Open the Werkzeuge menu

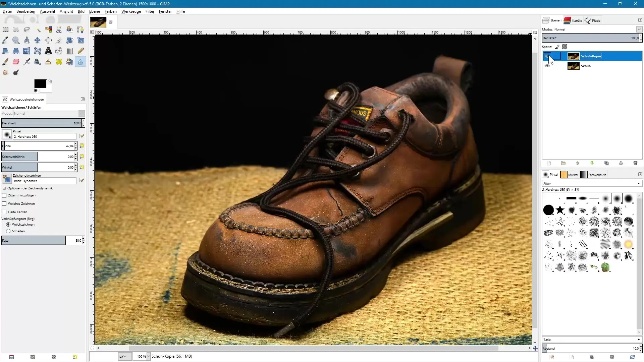click(131, 11)
